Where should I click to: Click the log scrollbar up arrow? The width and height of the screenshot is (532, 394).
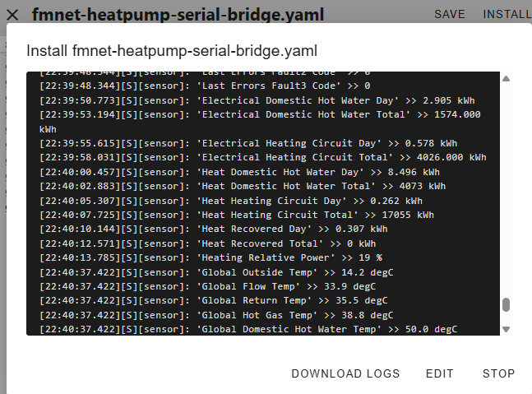tap(506, 79)
